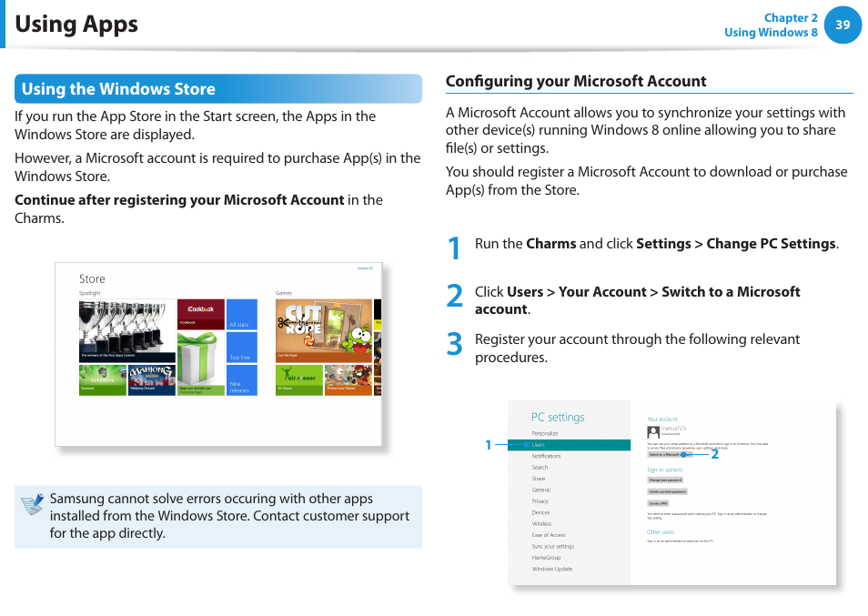Select the Evernote app tile
Screen dimensions: 868x616
coord(102,379)
